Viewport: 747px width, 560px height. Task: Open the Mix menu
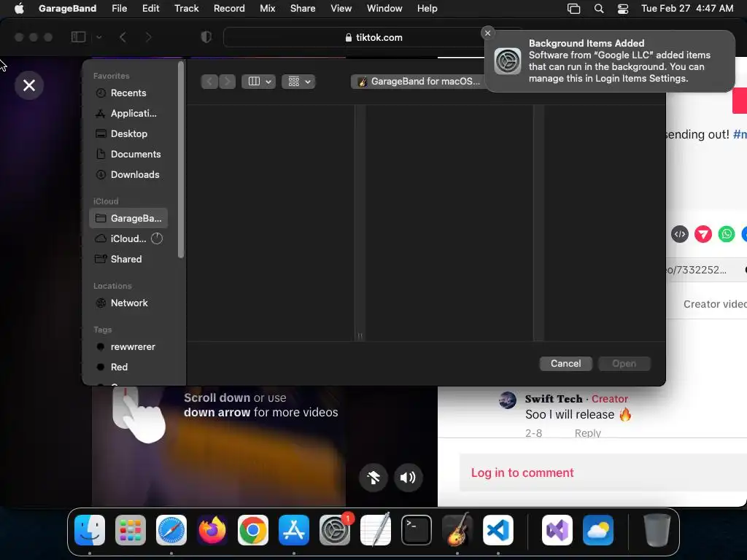pos(267,9)
